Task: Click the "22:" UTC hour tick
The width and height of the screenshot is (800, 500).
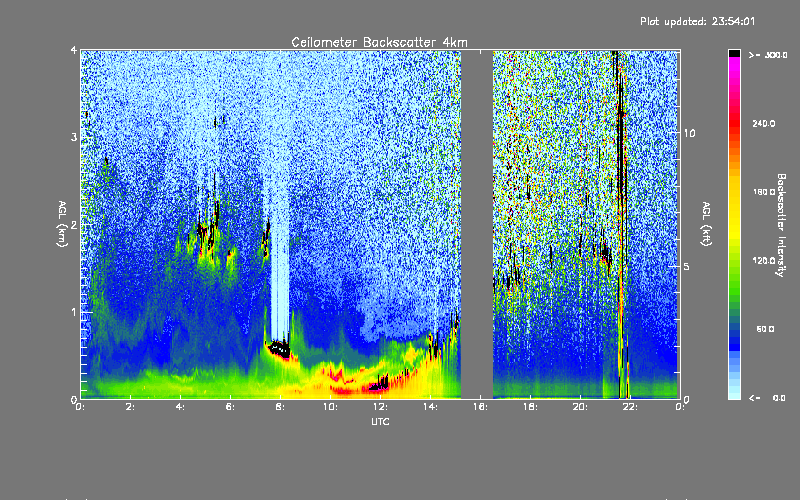Action: click(x=630, y=407)
